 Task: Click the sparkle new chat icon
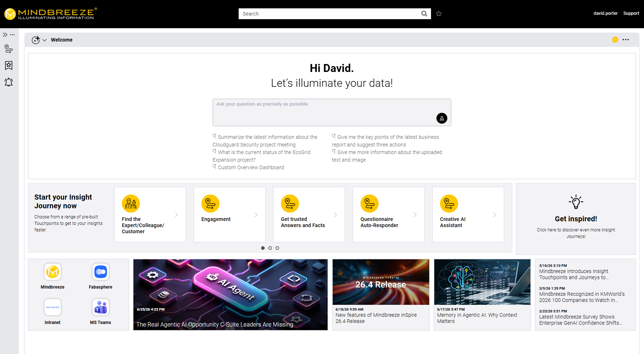[x=36, y=40]
